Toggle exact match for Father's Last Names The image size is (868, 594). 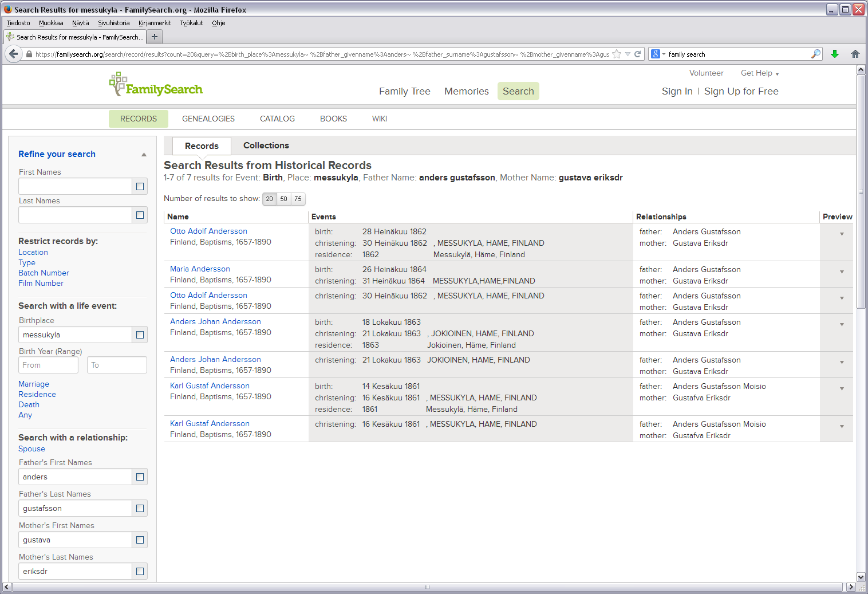coord(140,508)
